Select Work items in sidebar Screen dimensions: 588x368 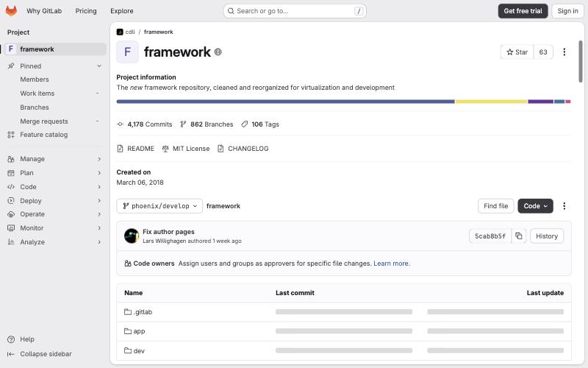[37, 93]
